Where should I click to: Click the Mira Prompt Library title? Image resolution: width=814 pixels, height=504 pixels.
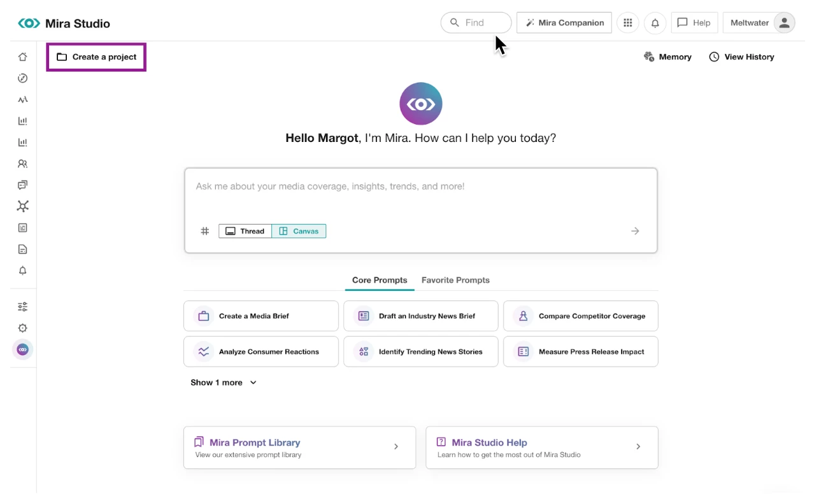[x=255, y=442]
